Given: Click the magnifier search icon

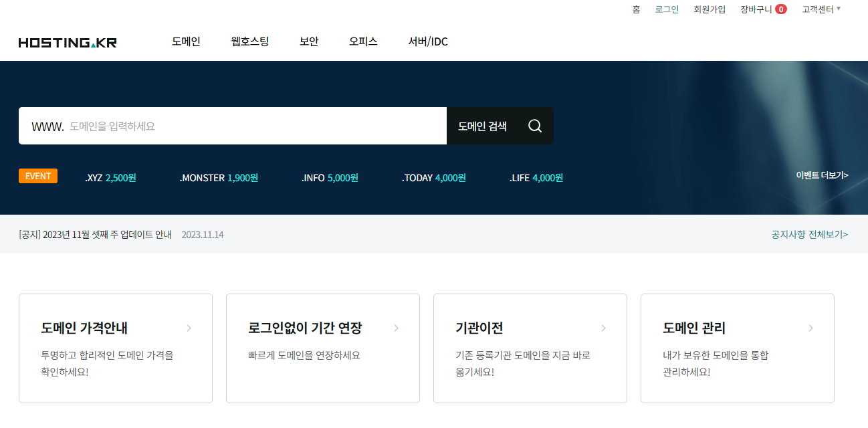Looking at the screenshot, I should (535, 126).
